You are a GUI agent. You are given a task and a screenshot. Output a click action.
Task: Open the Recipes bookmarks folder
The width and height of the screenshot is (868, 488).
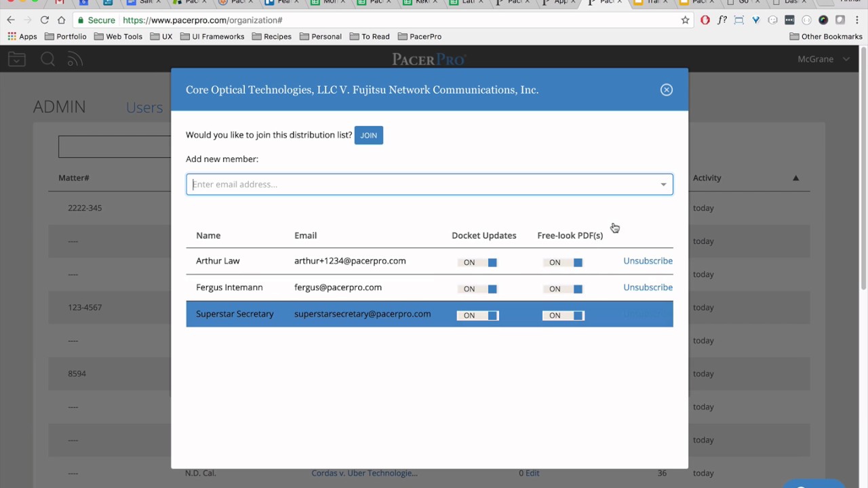click(x=272, y=37)
